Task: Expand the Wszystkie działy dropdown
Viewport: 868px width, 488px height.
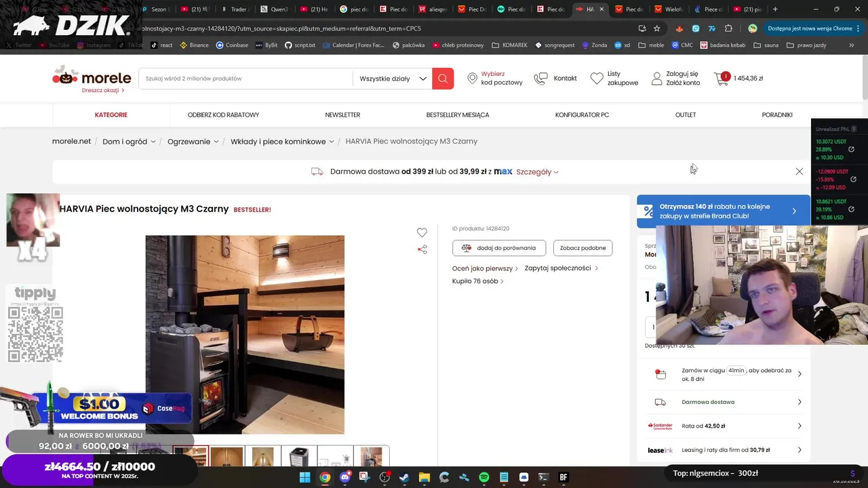Action: coord(393,79)
